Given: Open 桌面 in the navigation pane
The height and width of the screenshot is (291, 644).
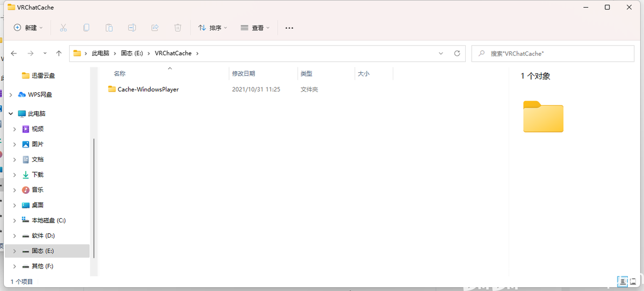Looking at the screenshot, I should click(33, 205).
